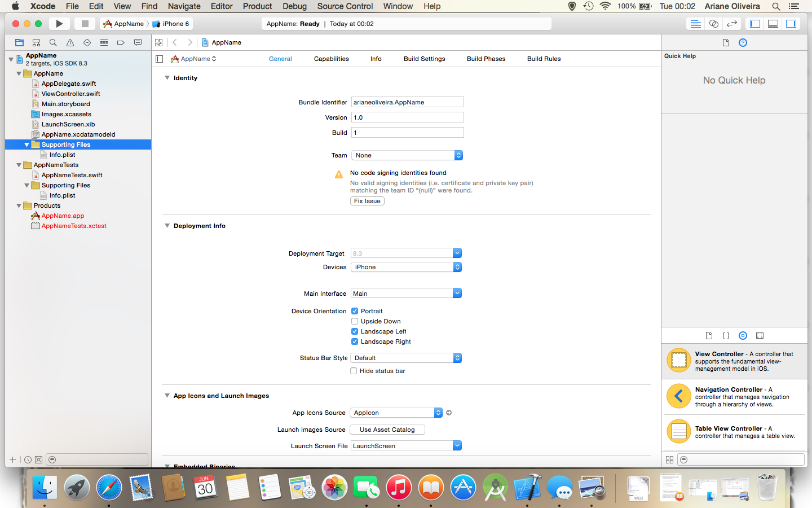Open the Search navigator

(53, 42)
